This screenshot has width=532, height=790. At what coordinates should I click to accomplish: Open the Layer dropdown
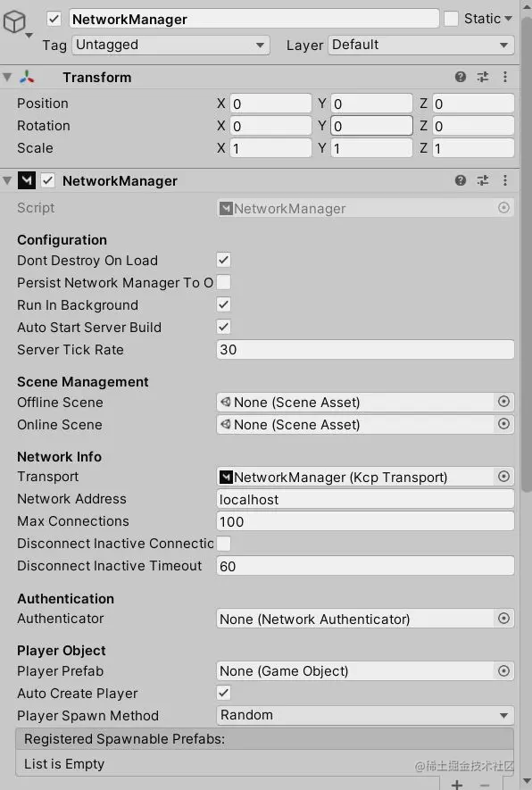pyautogui.click(x=421, y=45)
